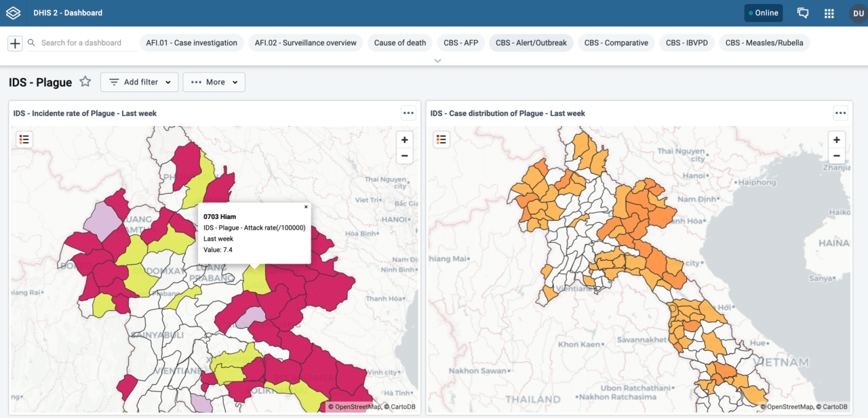This screenshot has width=868, height=418.
Task: Click the DHIS2 logo icon in the header
Action: tap(12, 12)
